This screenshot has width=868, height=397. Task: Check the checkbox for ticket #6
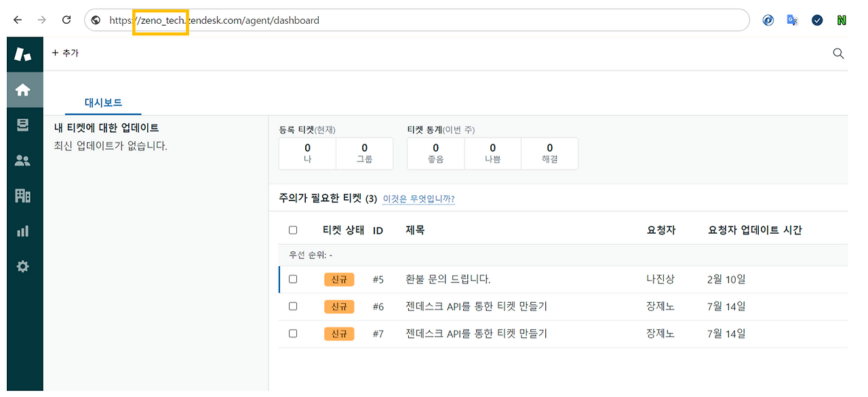pyautogui.click(x=292, y=306)
